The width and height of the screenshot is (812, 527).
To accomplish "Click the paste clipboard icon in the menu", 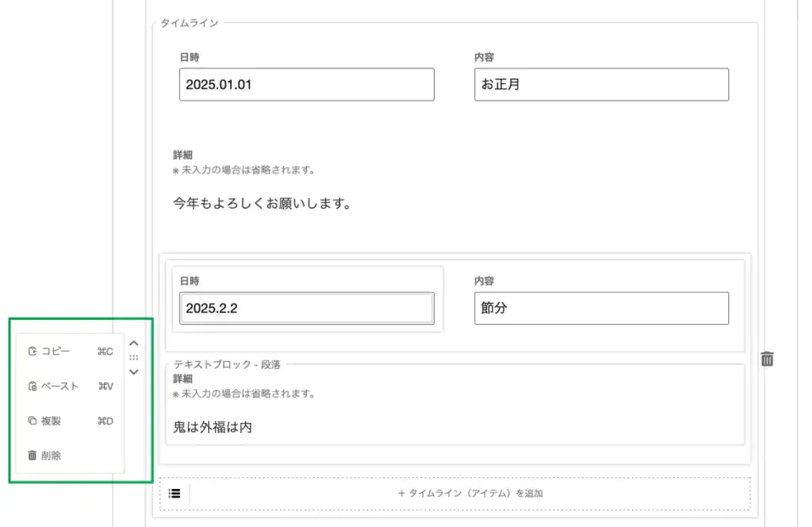I will point(32,387).
